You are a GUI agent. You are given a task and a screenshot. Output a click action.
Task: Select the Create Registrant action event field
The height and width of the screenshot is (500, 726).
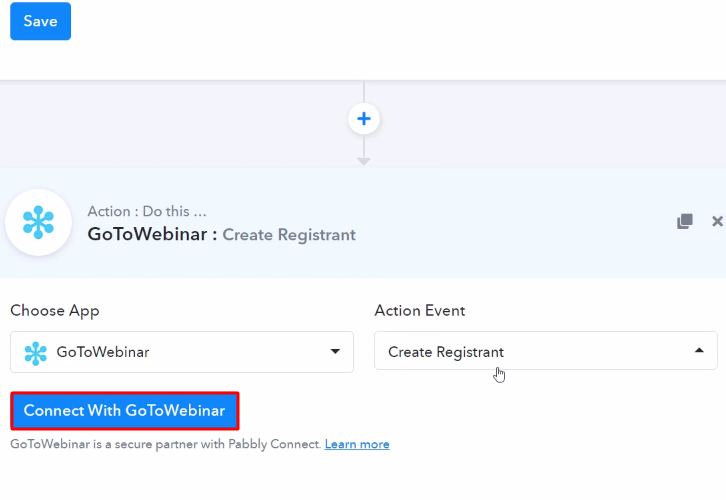[x=546, y=351]
